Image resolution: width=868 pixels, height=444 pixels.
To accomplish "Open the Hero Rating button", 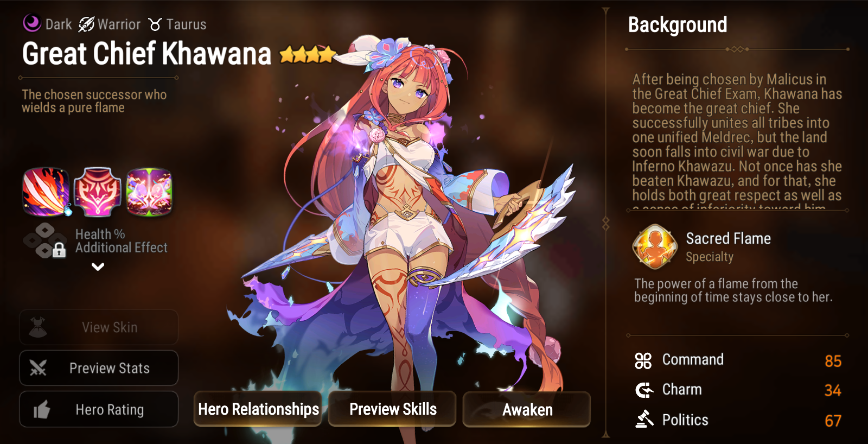I will [x=99, y=409].
